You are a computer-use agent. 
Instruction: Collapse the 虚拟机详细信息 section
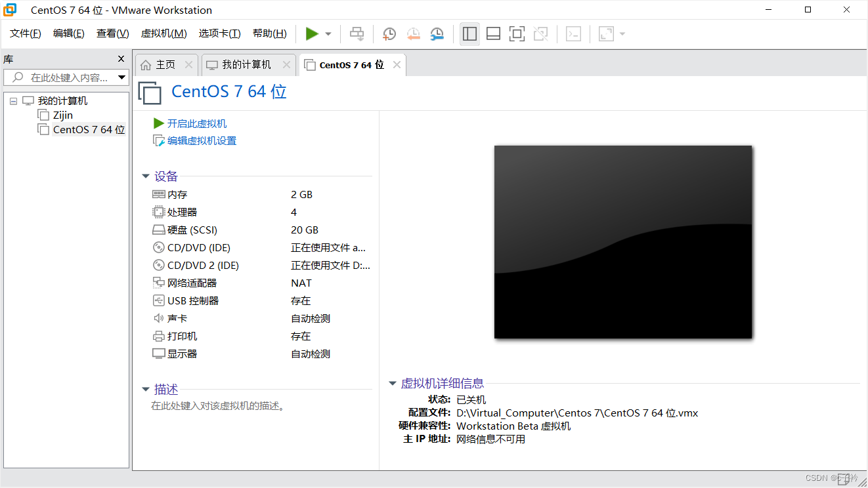[x=393, y=384]
